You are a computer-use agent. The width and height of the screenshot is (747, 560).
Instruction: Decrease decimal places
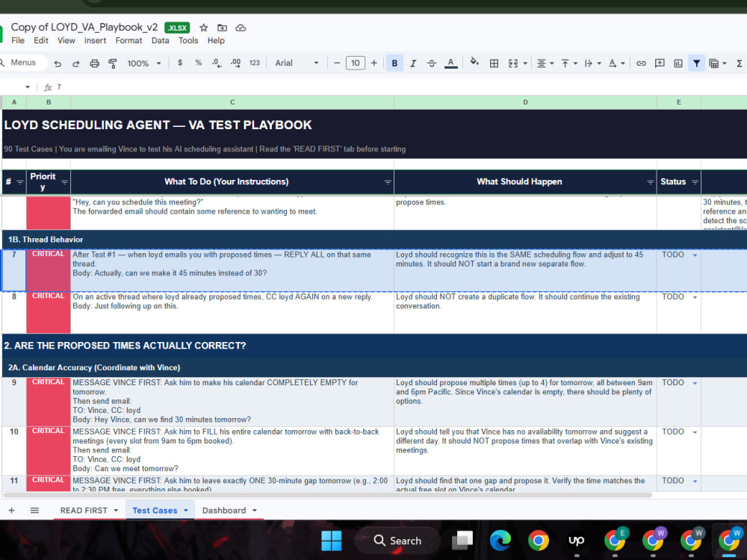[217, 63]
